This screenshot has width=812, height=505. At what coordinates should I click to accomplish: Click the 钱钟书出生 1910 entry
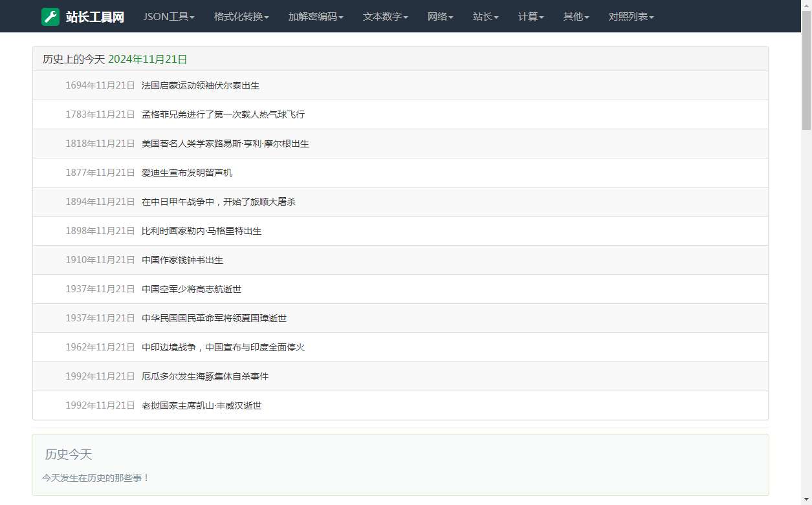182,260
